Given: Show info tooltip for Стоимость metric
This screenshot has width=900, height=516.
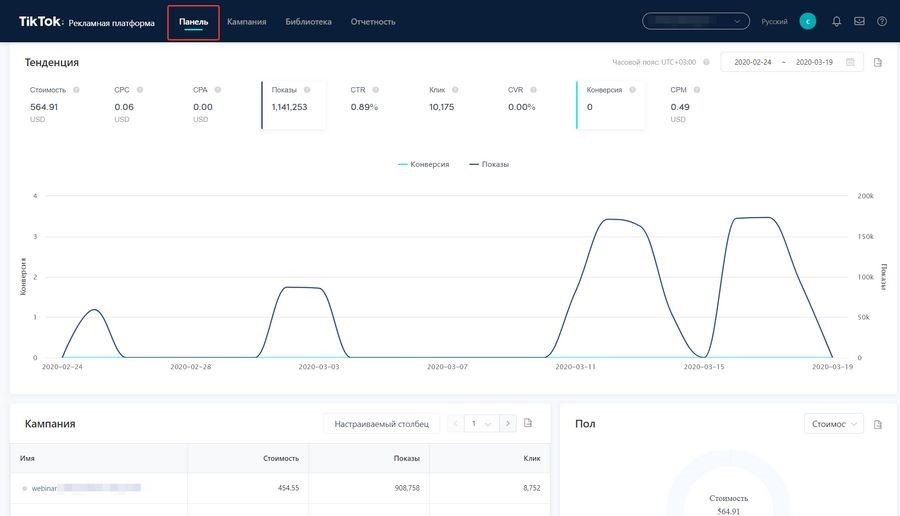Looking at the screenshot, I should point(76,90).
